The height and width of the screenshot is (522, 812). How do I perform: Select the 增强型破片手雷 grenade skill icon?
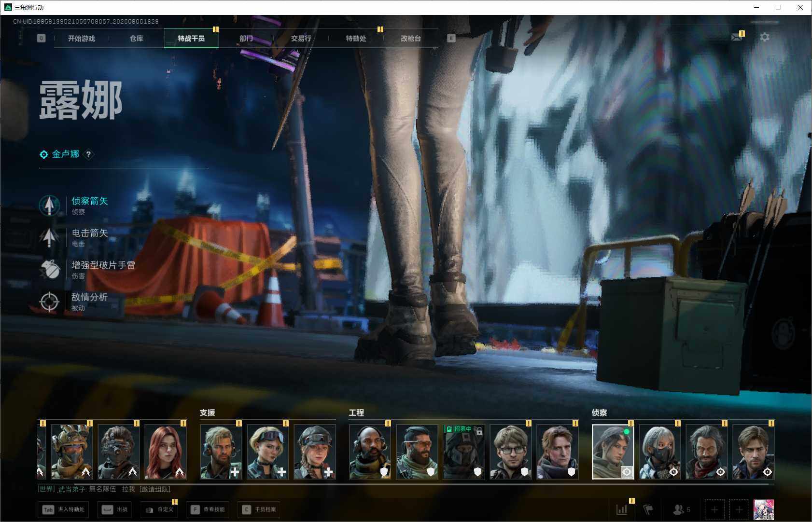[49, 269]
